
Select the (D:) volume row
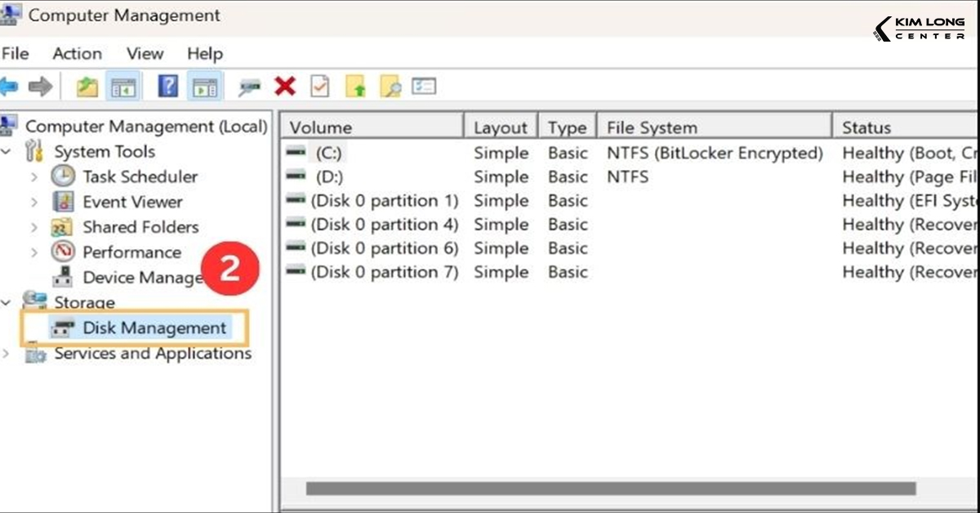(x=330, y=176)
